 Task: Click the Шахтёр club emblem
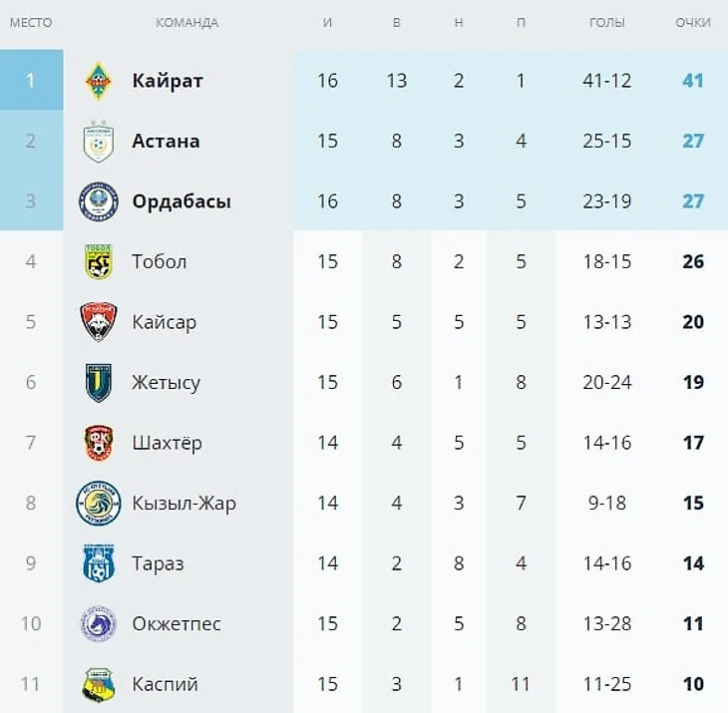coord(99,443)
